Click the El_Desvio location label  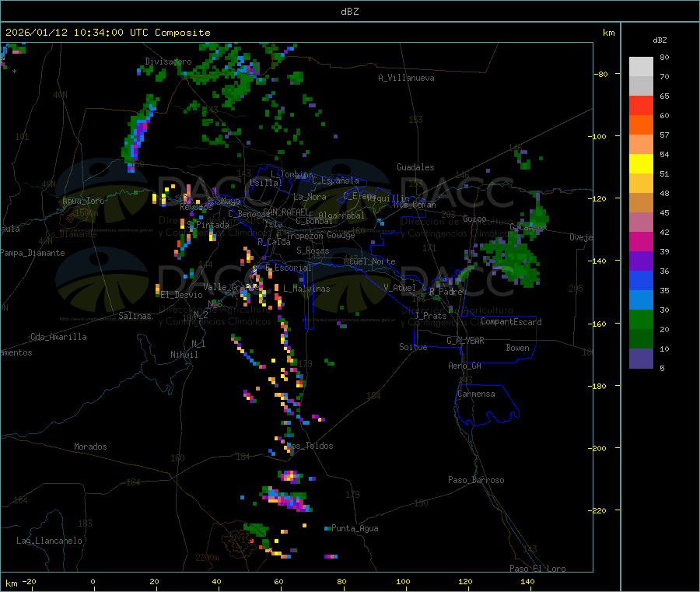click(x=181, y=295)
